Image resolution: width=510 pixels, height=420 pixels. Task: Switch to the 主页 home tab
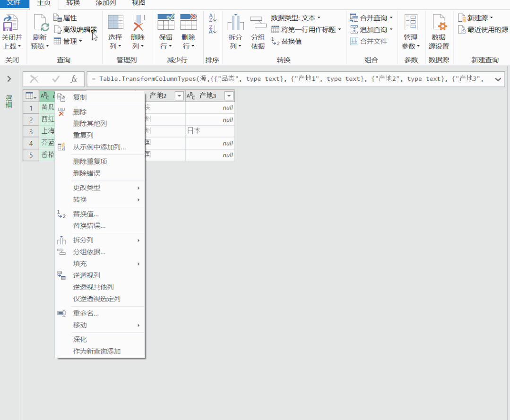(43, 3)
